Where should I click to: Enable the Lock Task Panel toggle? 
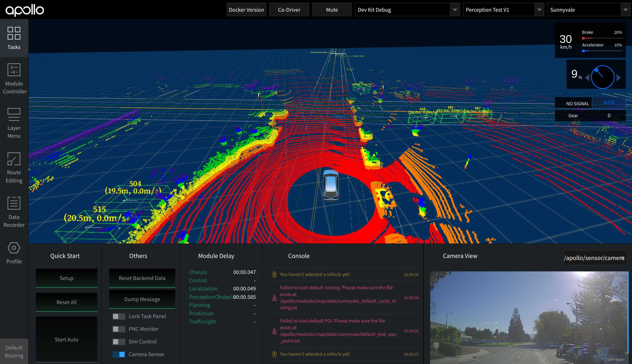(x=119, y=316)
